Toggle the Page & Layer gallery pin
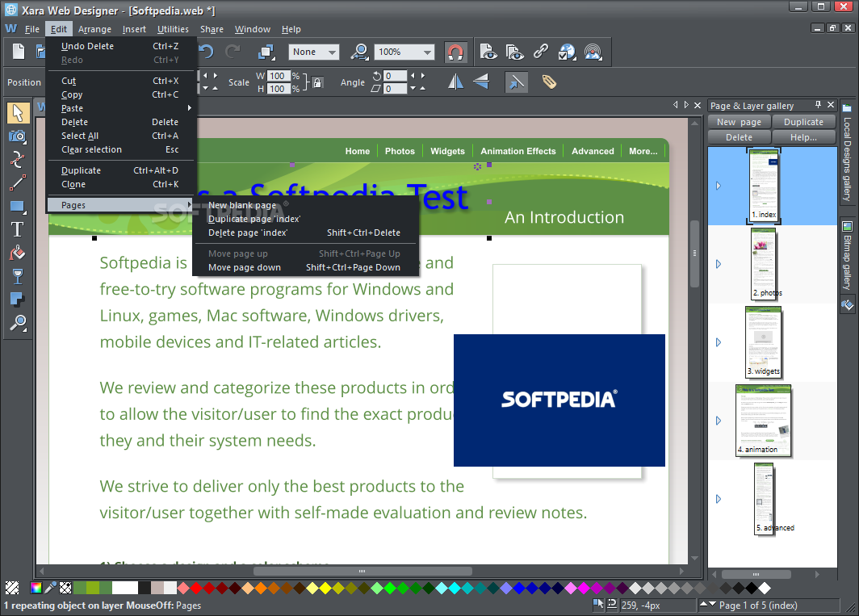Image resolution: width=859 pixels, height=616 pixels. (818, 104)
